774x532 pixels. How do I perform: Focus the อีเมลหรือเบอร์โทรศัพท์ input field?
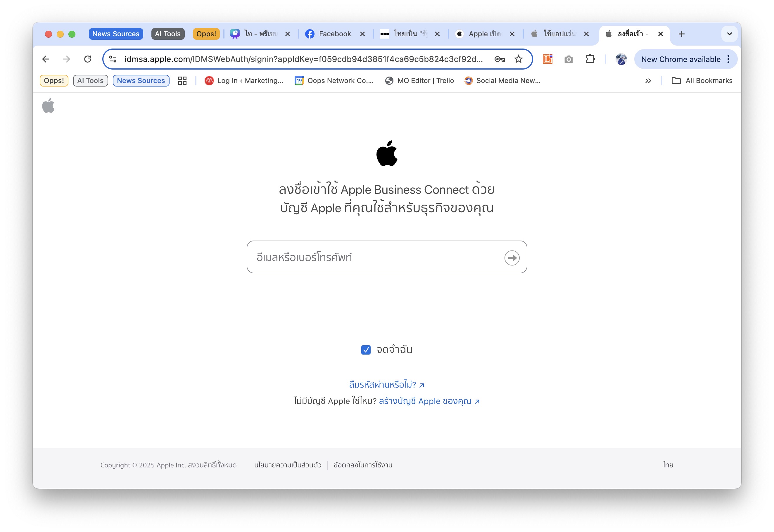pyautogui.click(x=387, y=257)
